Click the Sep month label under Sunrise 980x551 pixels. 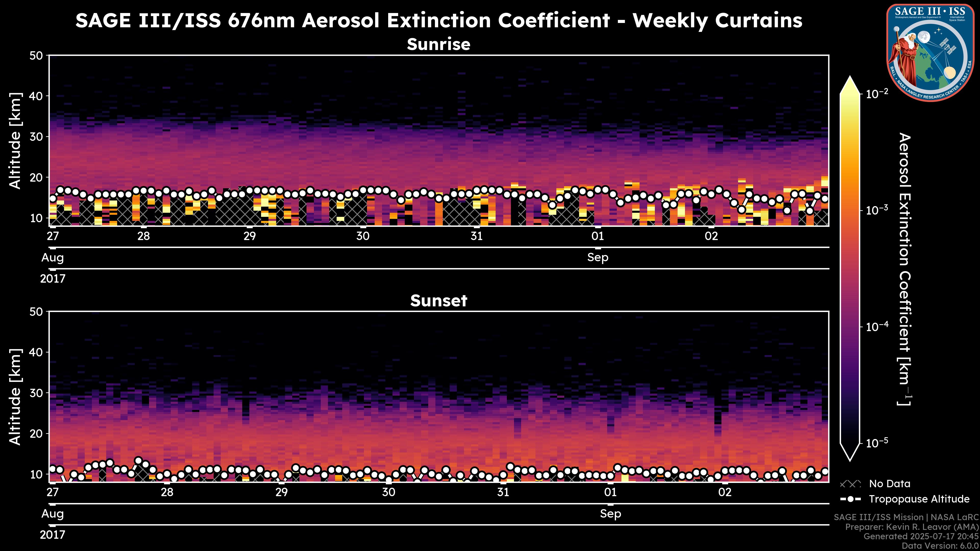(x=598, y=257)
